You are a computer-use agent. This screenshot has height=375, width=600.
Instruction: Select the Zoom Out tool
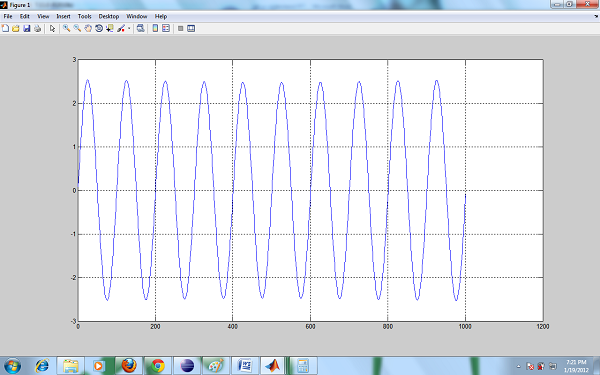tap(77, 28)
